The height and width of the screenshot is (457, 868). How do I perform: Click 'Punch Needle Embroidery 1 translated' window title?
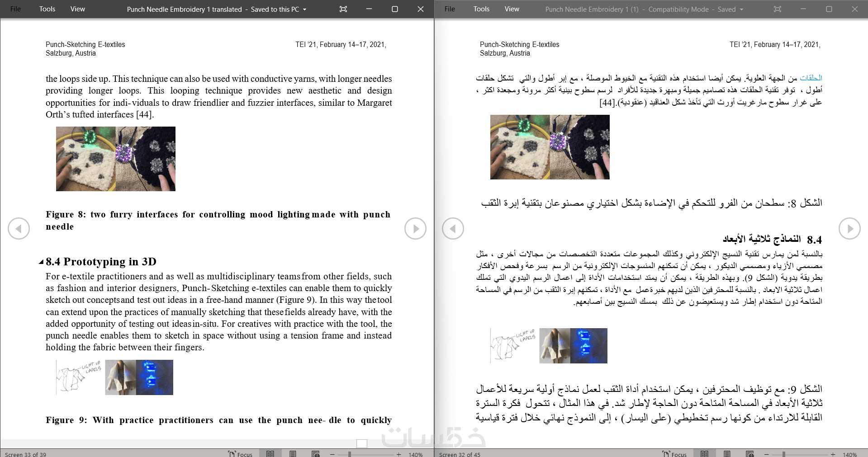tap(184, 9)
